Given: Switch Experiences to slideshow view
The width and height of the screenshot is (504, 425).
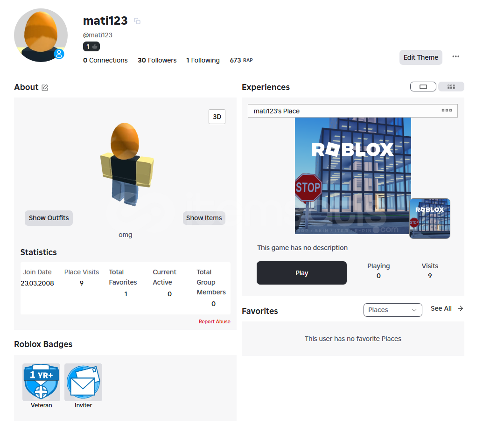Looking at the screenshot, I should (x=423, y=87).
